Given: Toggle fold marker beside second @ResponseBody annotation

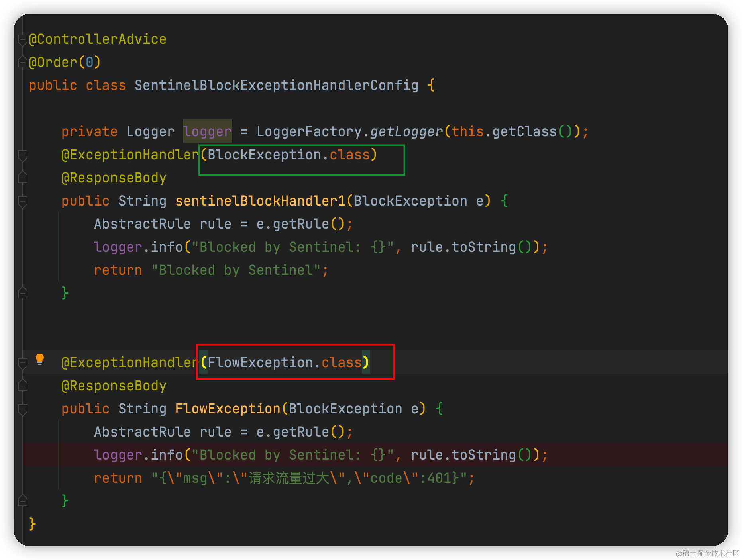Looking at the screenshot, I should tap(23, 386).
